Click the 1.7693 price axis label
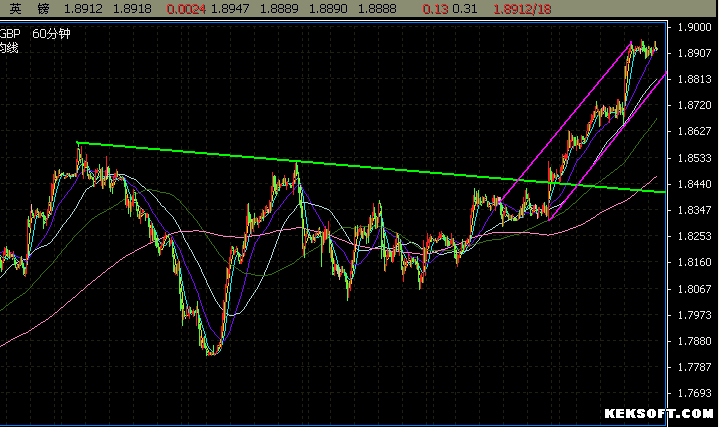 [x=695, y=393]
